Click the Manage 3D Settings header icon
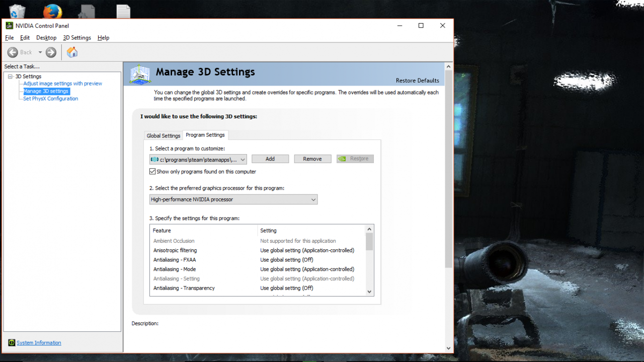 [140, 74]
